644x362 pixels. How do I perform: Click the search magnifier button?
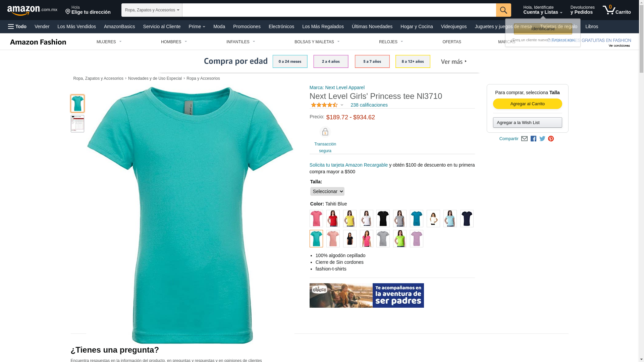pos(503,10)
